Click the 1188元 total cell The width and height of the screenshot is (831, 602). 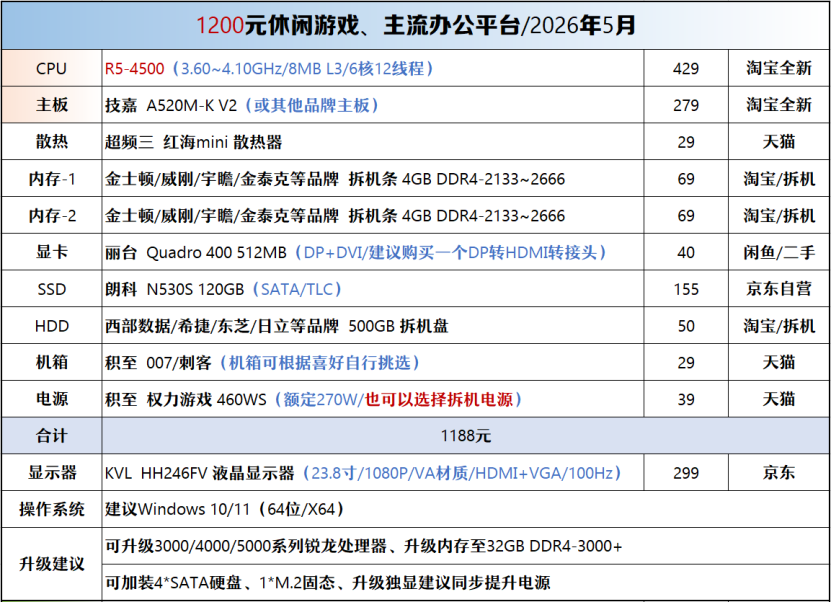pyautogui.click(x=466, y=436)
